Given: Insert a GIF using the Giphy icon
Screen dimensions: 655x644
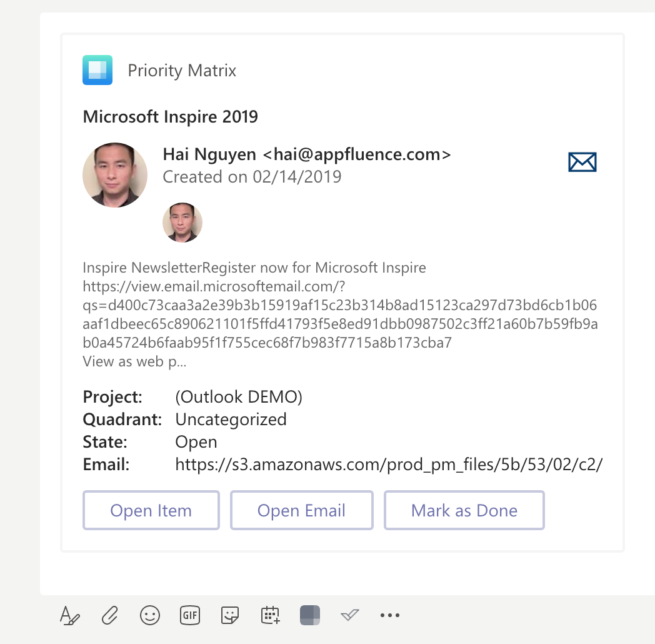Looking at the screenshot, I should [x=189, y=615].
